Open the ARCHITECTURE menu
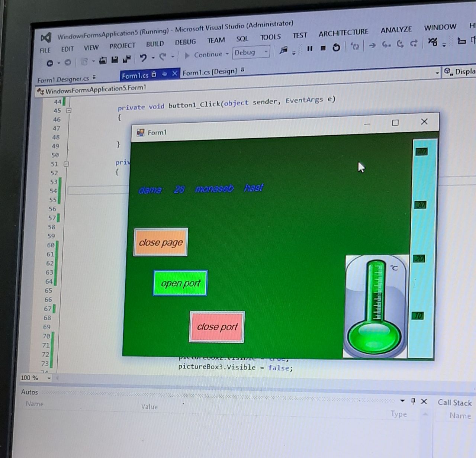The height and width of the screenshot is (458, 476). coord(343,33)
